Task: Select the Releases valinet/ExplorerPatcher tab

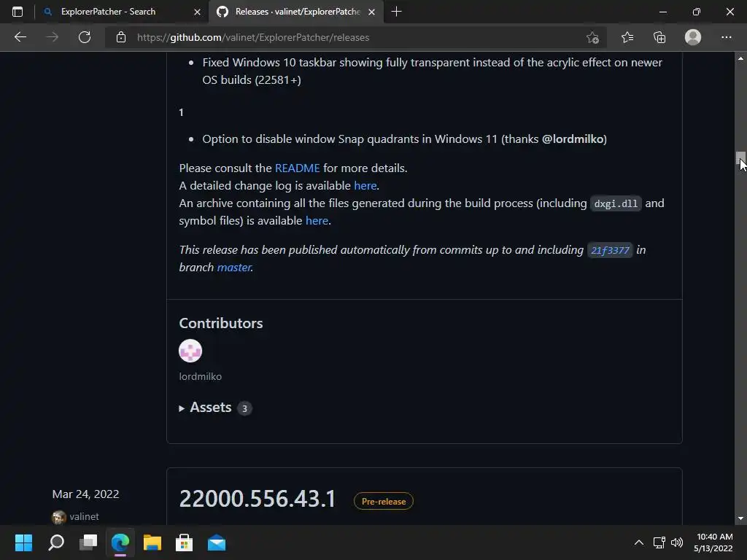Action: (298, 12)
